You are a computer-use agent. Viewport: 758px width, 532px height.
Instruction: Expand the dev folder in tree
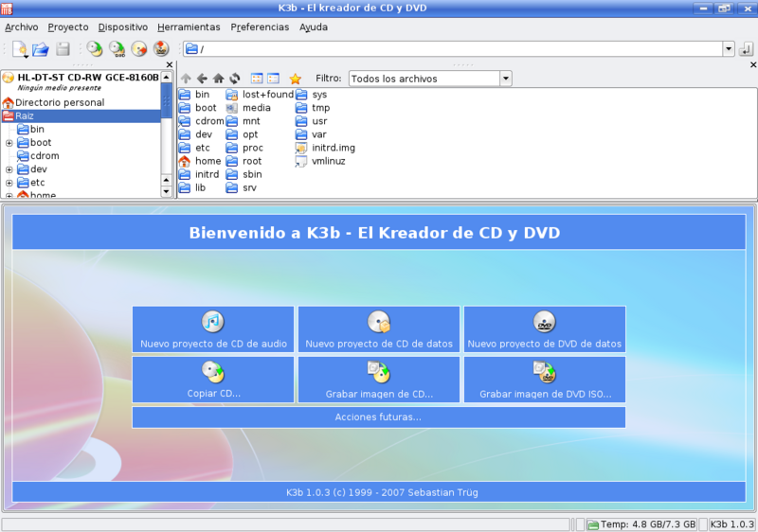[9, 169]
